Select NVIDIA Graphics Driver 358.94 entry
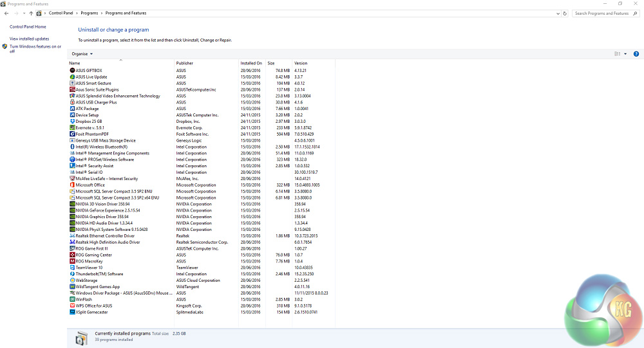Viewport: 644px width, 348px height. pyautogui.click(x=201, y=217)
